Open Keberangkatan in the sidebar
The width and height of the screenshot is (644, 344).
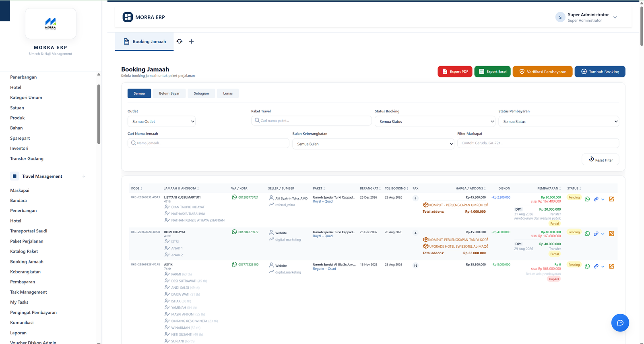coord(25,272)
